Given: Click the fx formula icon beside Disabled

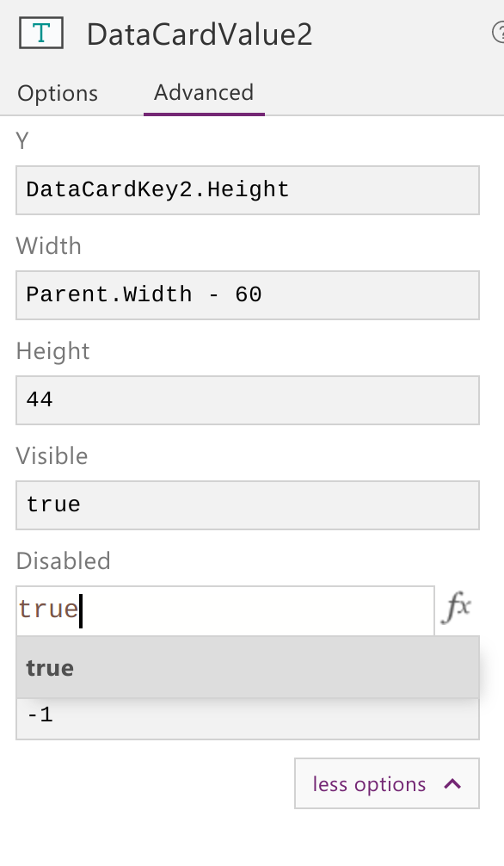Looking at the screenshot, I should pyautogui.click(x=457, y=608).
